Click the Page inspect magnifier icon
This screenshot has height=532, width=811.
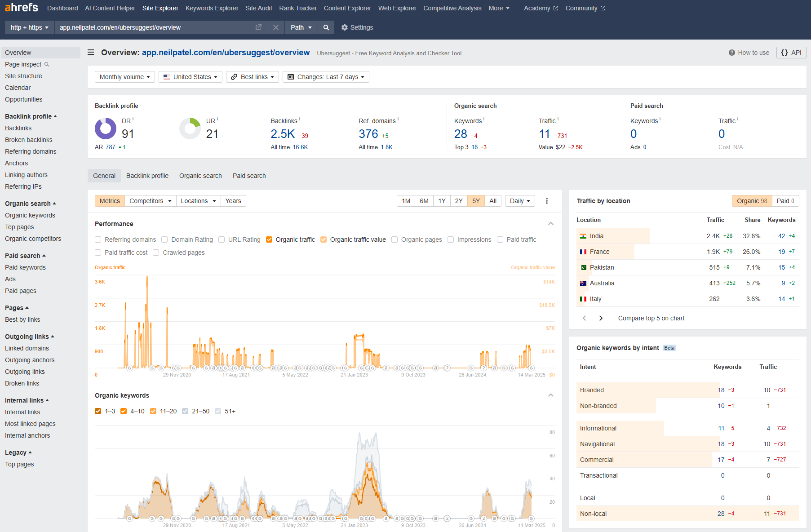tap(47, 64)
